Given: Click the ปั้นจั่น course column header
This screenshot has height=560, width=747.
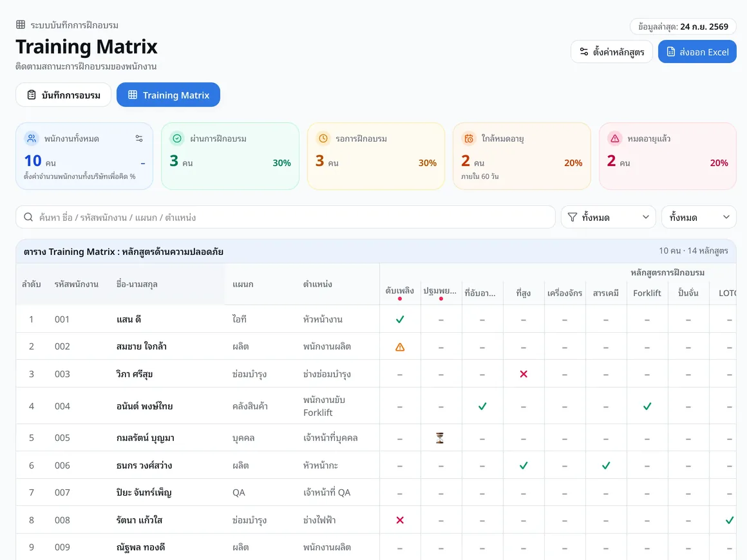Looking at the screenshot, I should (x=688, y=293).
